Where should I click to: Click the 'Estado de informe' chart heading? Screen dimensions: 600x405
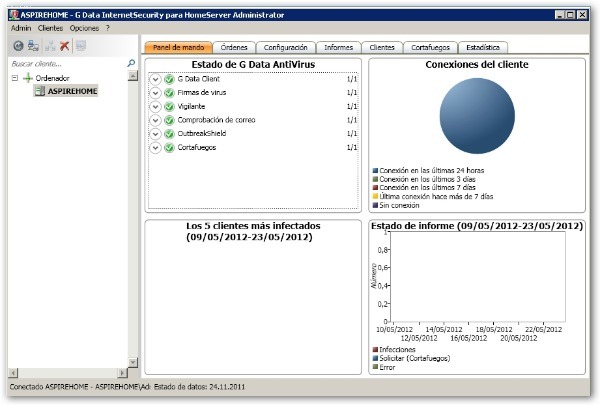pos(477,226)
